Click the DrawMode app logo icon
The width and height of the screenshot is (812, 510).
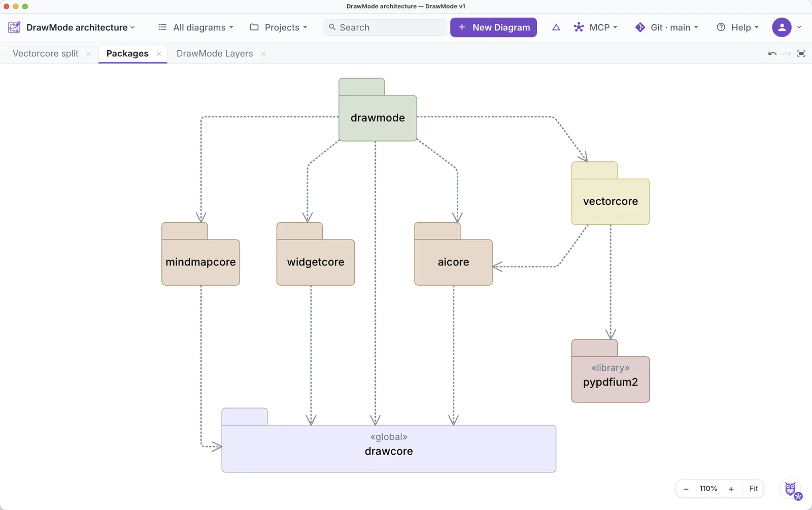(x=14, y=27)
